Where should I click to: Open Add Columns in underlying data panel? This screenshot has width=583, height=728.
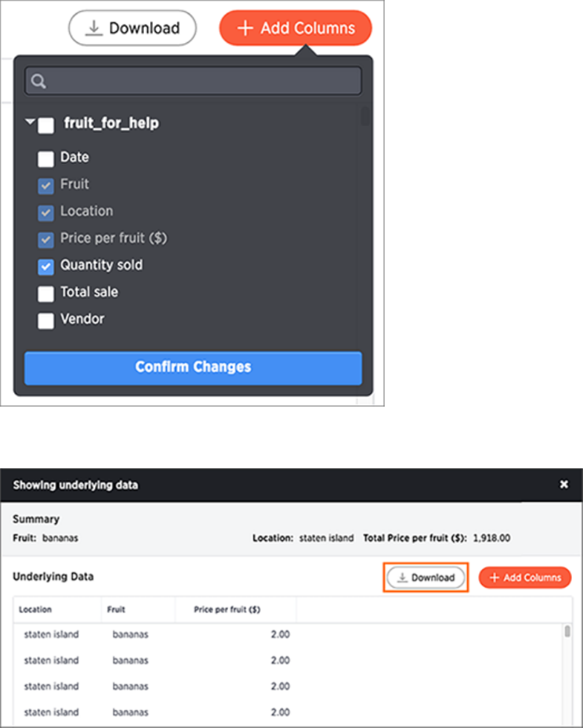(x=525, y=577)
